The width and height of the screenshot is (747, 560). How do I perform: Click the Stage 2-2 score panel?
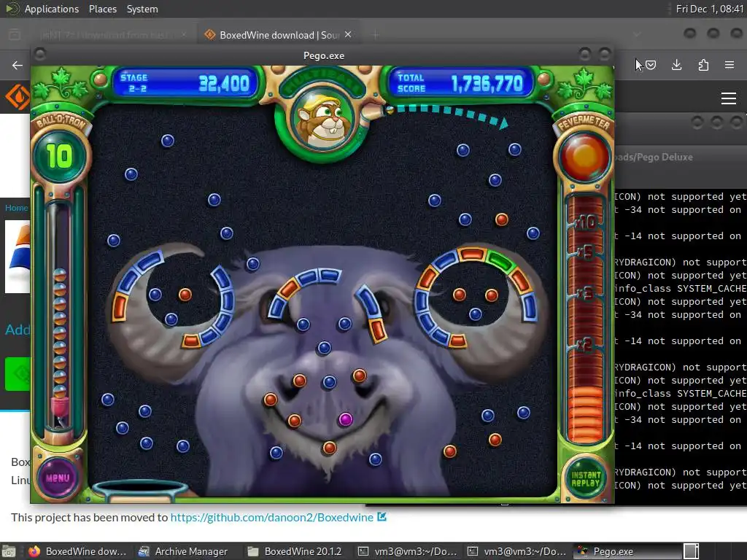(x=186, y=83)
